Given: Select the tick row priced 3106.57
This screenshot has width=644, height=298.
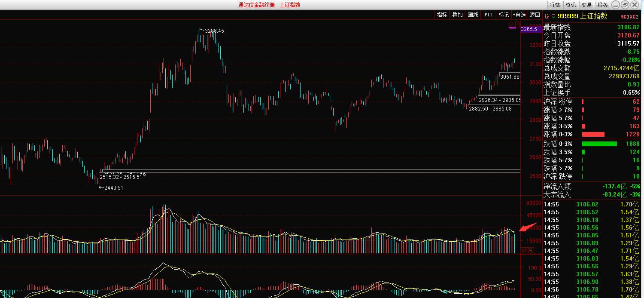Looking at the screenshot, I should click(592, 274).
